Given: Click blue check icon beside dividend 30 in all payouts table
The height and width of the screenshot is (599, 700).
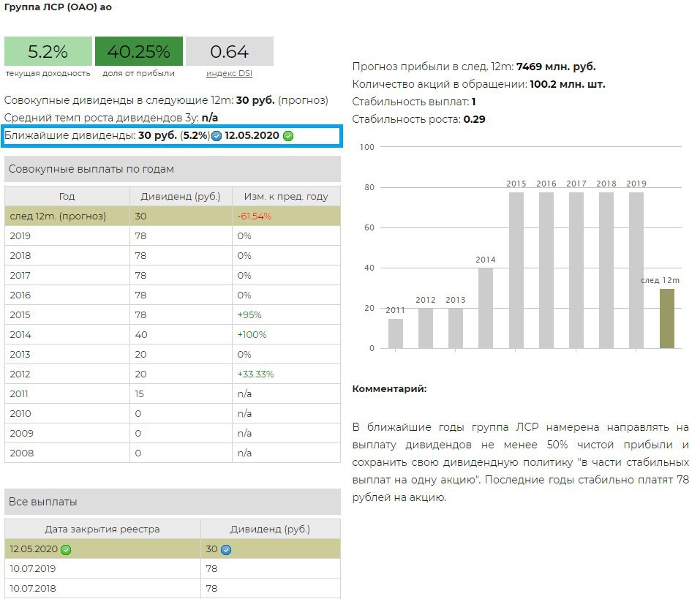Looking at the screenshot, I should coord(226,550).
